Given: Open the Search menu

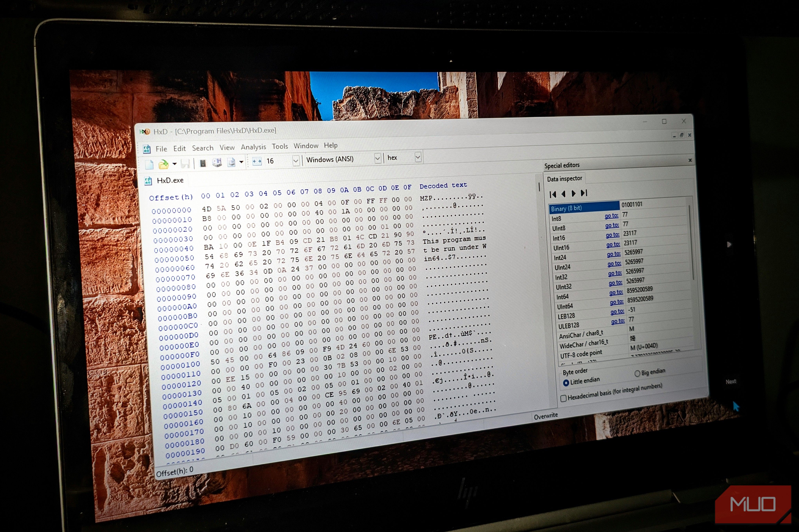Looking at the screenshot, I should [203, 148].
